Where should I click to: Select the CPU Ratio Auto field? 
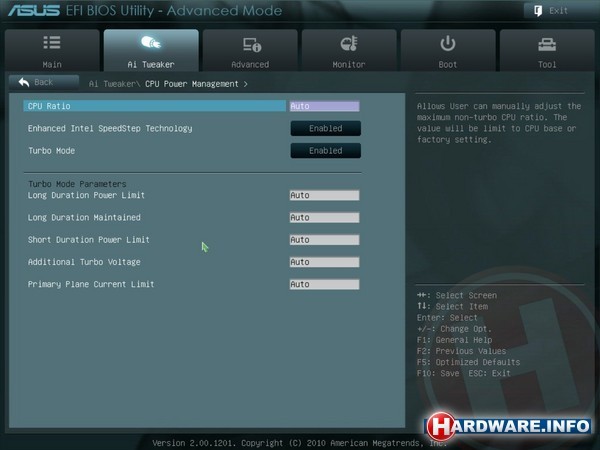pos(324,106)
